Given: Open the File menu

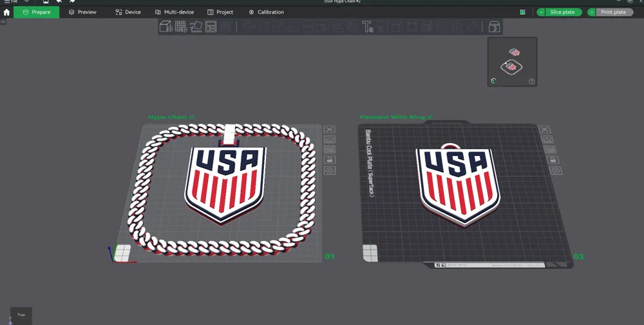Looking at the screenshot, I should [11, 1].
